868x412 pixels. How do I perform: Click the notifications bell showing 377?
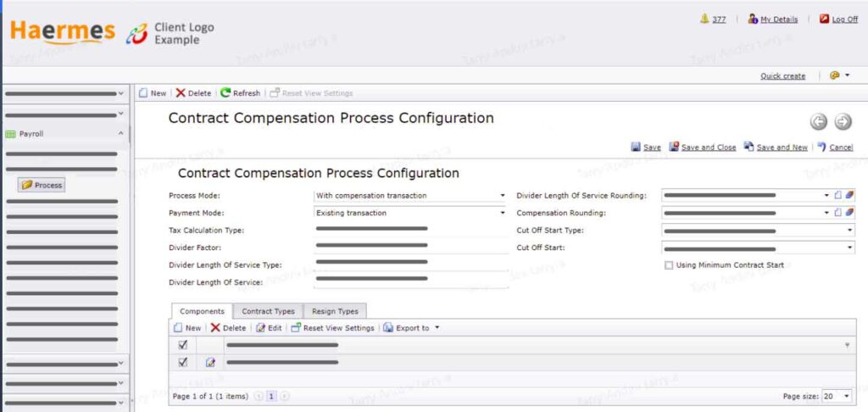coord(704,19)
